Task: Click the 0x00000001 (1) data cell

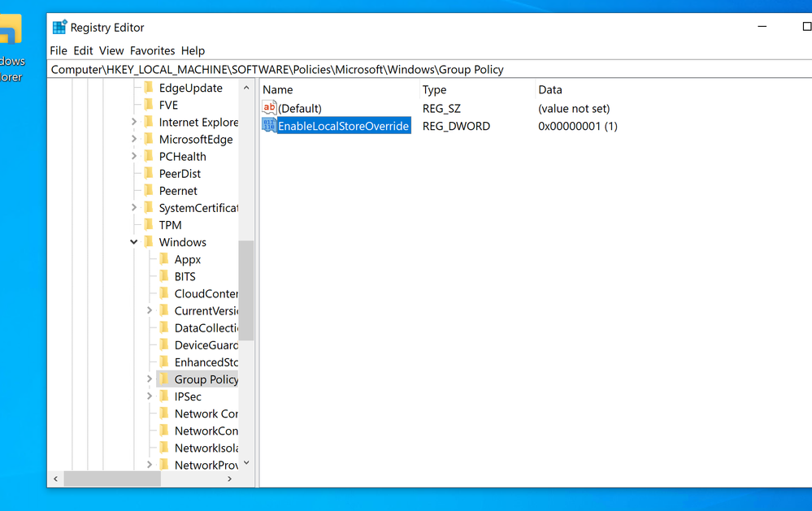Action: click(x=578, y=126)
